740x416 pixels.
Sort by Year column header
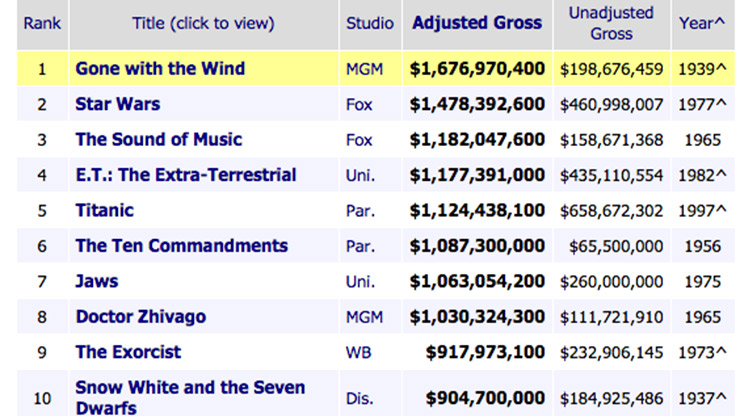(702, 23)
